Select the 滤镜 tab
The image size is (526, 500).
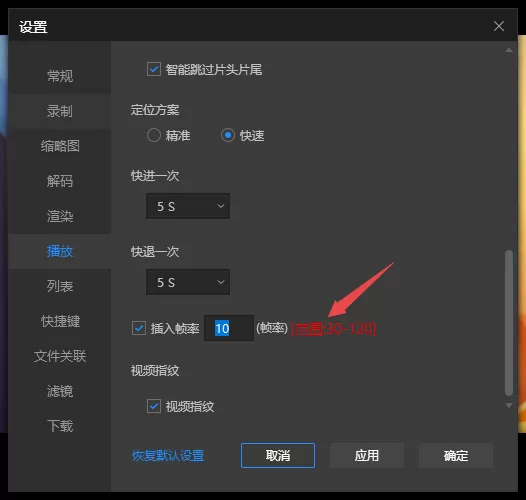(60, 391)
